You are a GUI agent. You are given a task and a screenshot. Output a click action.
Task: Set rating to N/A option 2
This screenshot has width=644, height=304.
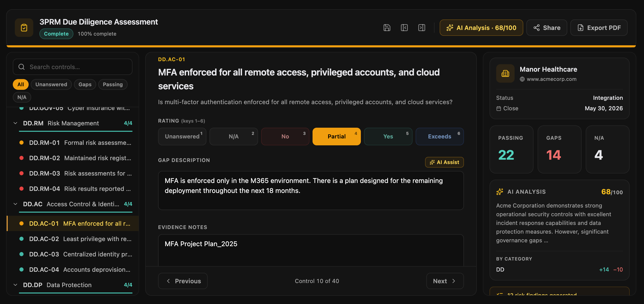coord(234,136)
